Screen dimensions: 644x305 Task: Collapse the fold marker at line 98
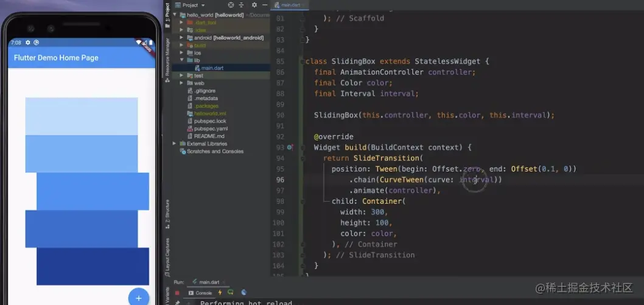302,201
